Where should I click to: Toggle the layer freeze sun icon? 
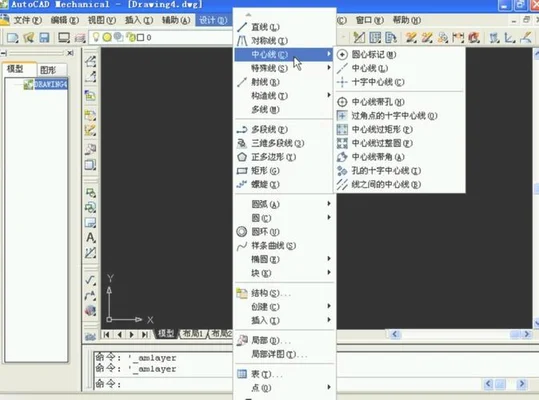click(x=107, y=37)
